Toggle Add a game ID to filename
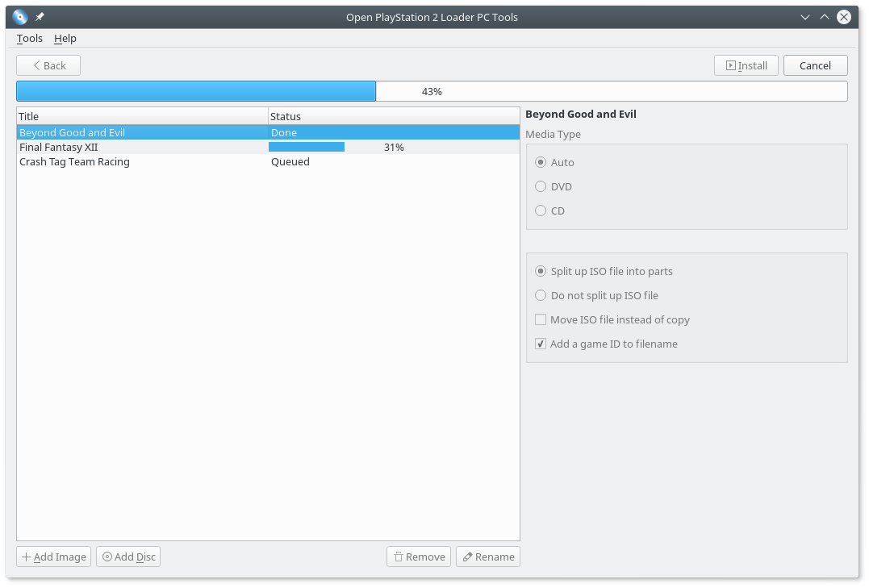Viewport: 869px width, 588px height. [x=606, y=344]
